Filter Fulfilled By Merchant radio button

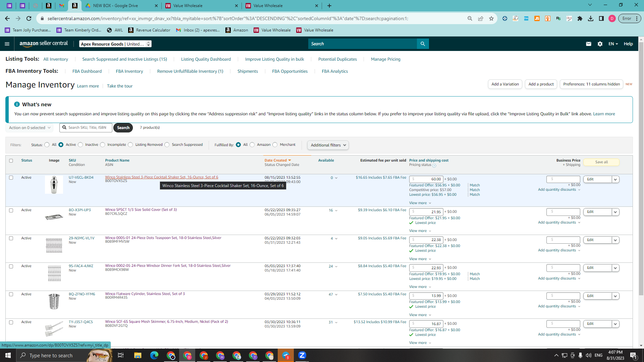[275, 145]
